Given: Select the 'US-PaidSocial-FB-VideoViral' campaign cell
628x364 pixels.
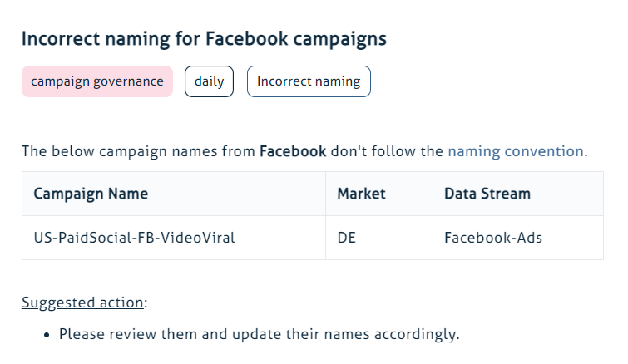Looking at the screenshot, I should [x=128, y=238].
